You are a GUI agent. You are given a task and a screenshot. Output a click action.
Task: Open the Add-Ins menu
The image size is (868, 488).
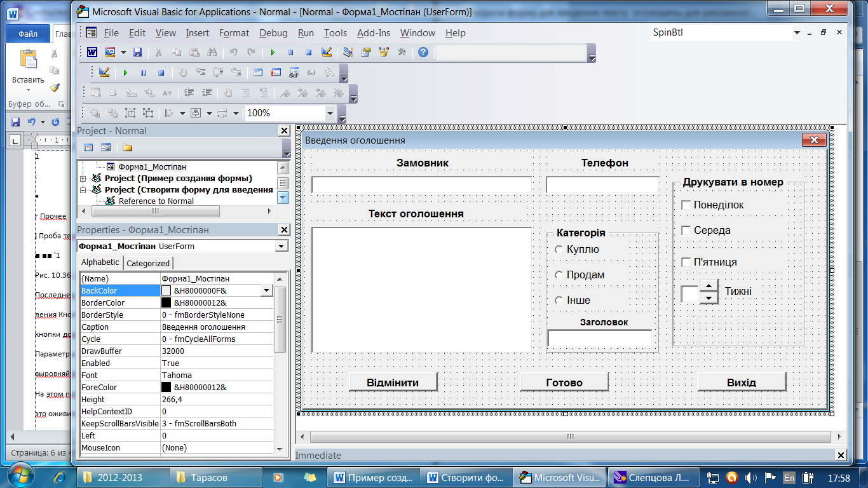point(374,33)
